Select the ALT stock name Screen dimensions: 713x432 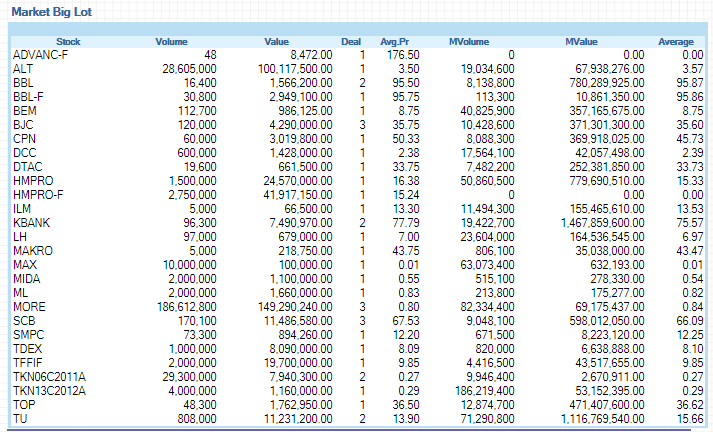click(x=23, y=69)
